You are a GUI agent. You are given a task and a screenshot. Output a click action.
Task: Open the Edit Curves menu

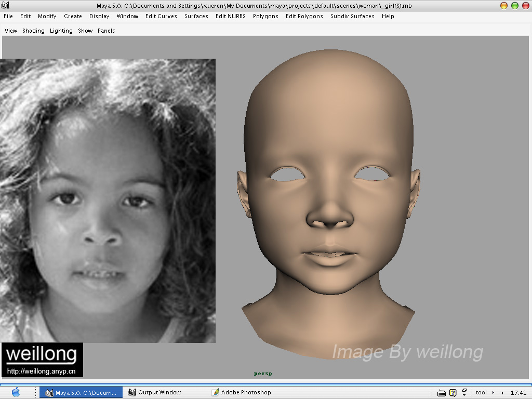161,16
